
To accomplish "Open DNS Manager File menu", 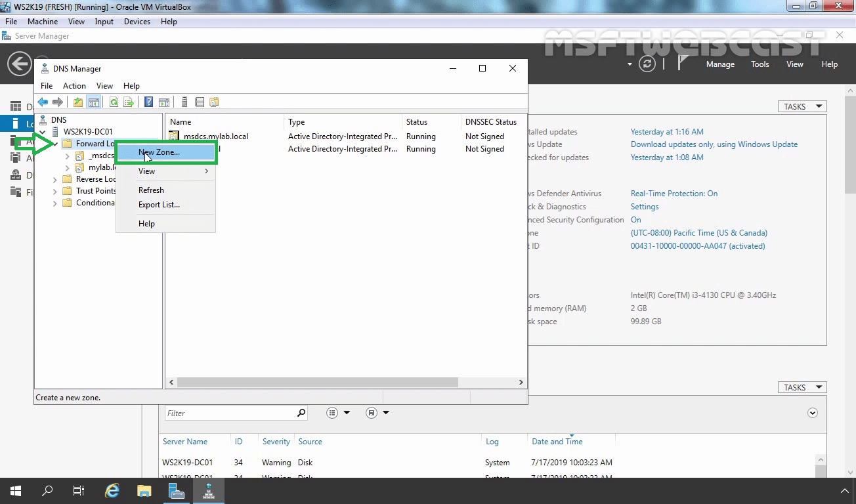I will (x=47, y=86).
